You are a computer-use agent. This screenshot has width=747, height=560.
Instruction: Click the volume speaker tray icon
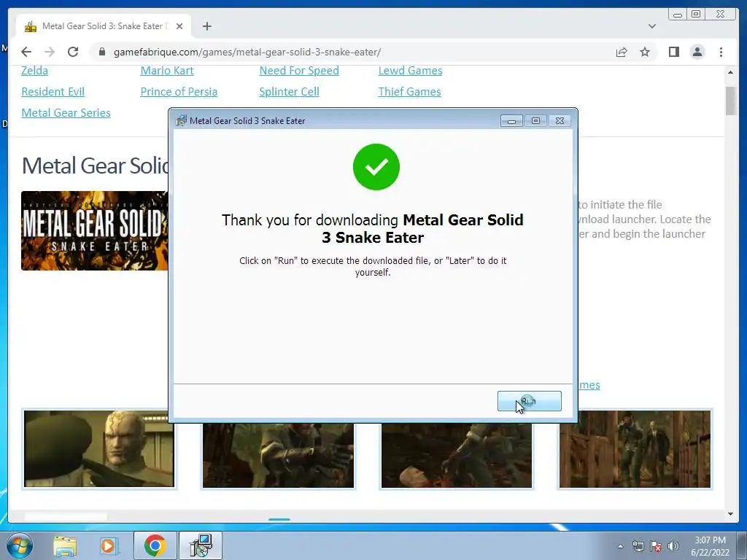click(673, 546)
